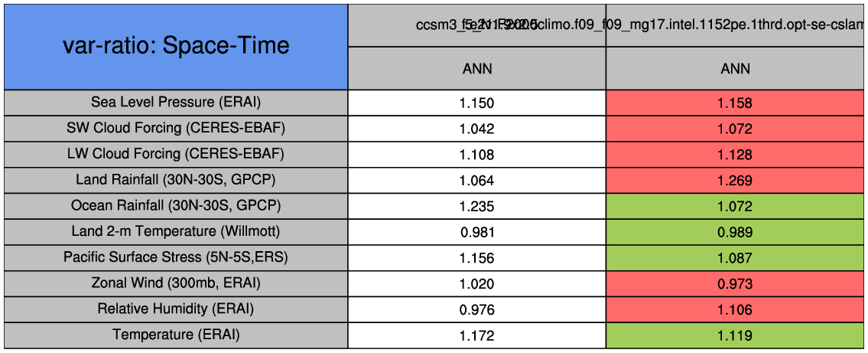
Task: Click the red cell showing 1.158
Action: [x=735, y=103]
